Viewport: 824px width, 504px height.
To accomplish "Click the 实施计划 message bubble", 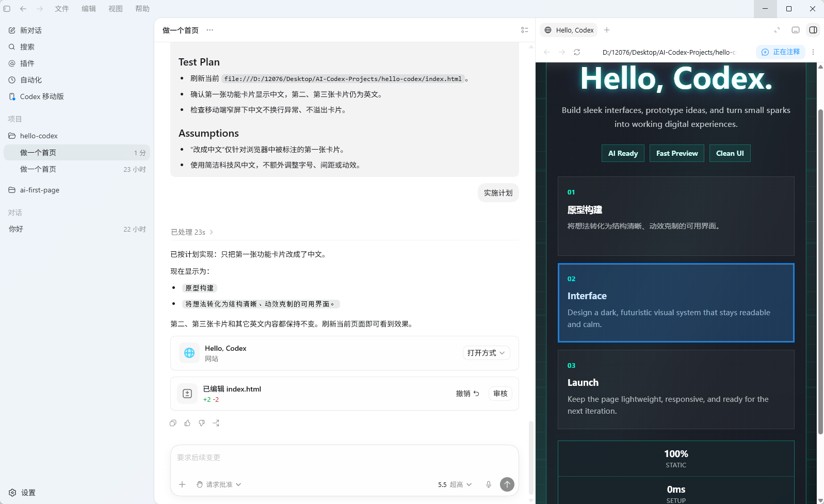I will 498,193.
